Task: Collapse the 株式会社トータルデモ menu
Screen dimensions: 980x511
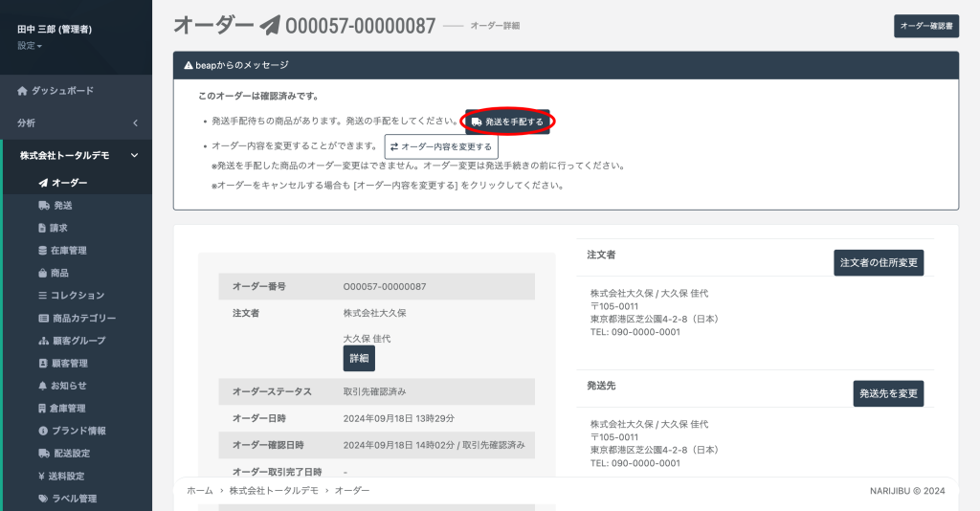Action: tap(135, 155)
